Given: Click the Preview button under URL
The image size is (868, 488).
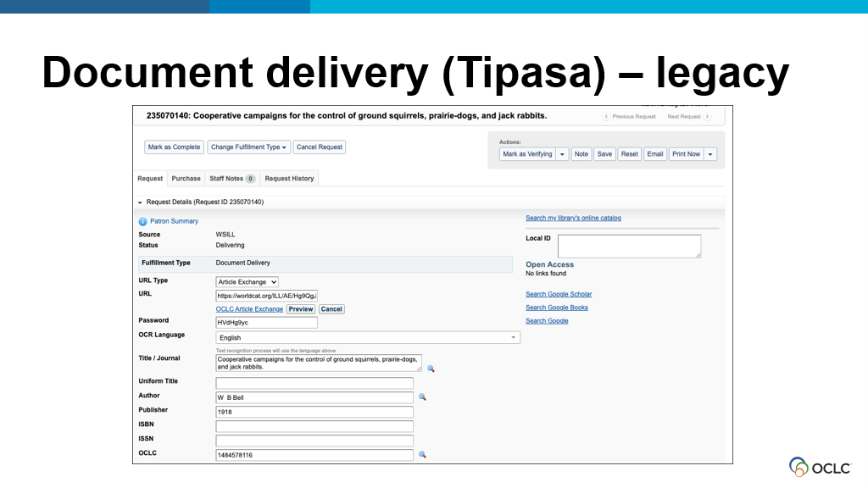Looking at the screenshot, I should click(301, 309).
